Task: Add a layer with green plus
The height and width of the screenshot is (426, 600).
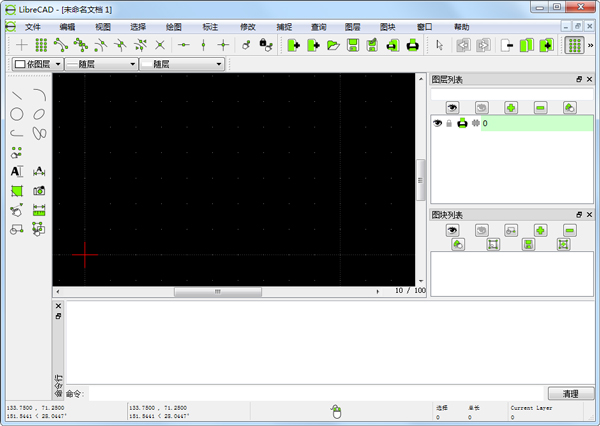Action: coord(511,108)
